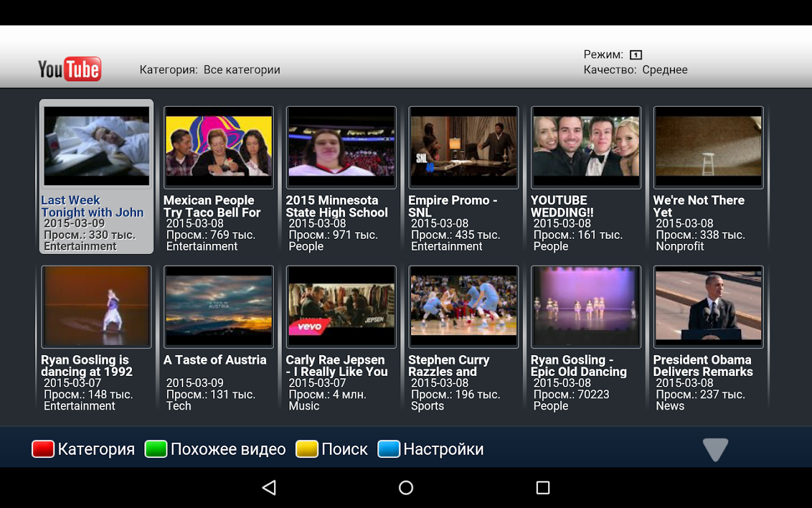Click the 'Все категории' category value
This screenshot has width=812, height=508.
pyautogui.click(x=242, y=69)
